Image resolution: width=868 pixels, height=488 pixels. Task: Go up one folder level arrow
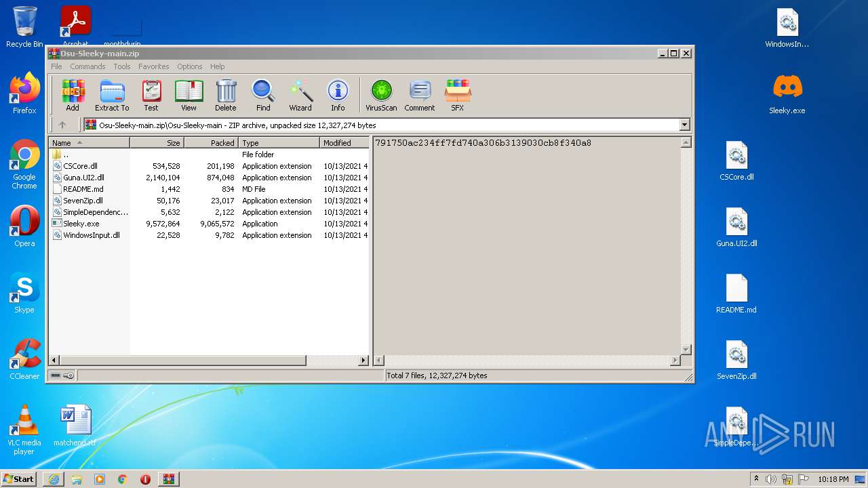click(x=62, y=125)
